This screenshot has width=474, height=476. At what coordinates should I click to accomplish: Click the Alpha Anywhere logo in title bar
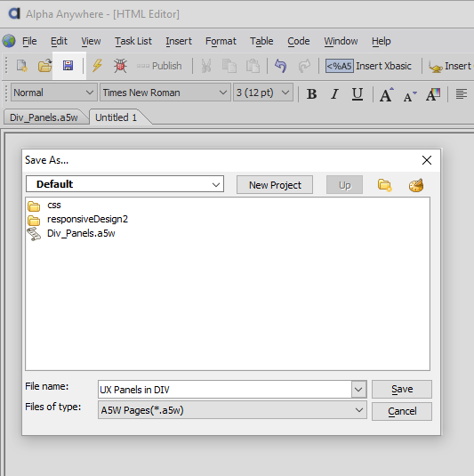coord(14,13)
